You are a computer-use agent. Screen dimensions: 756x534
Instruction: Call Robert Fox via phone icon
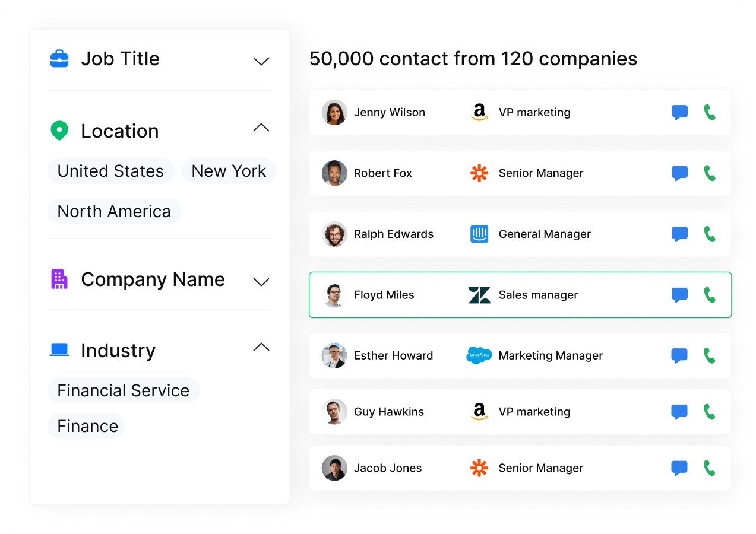[x=710, y=173]
